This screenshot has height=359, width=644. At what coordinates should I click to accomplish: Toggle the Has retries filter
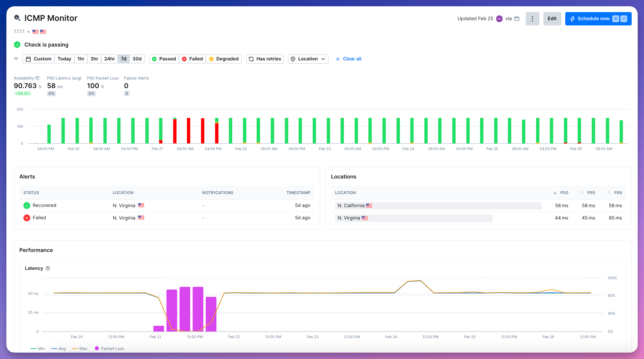point(265,59)
